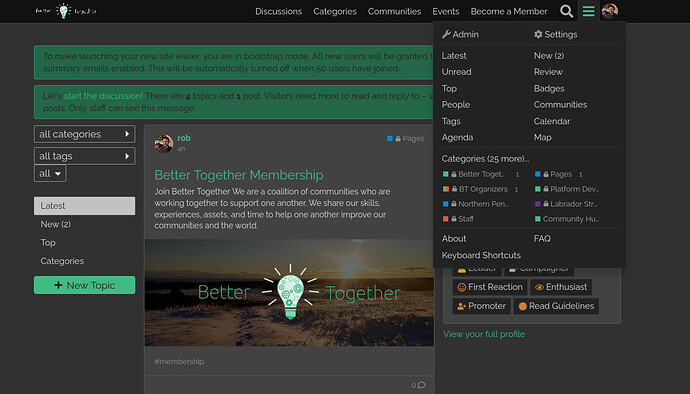Image resolution: width=690 pixels, height=394 pixels.
Task: Select Top in the left sidebar
Action: pos(48,243)
